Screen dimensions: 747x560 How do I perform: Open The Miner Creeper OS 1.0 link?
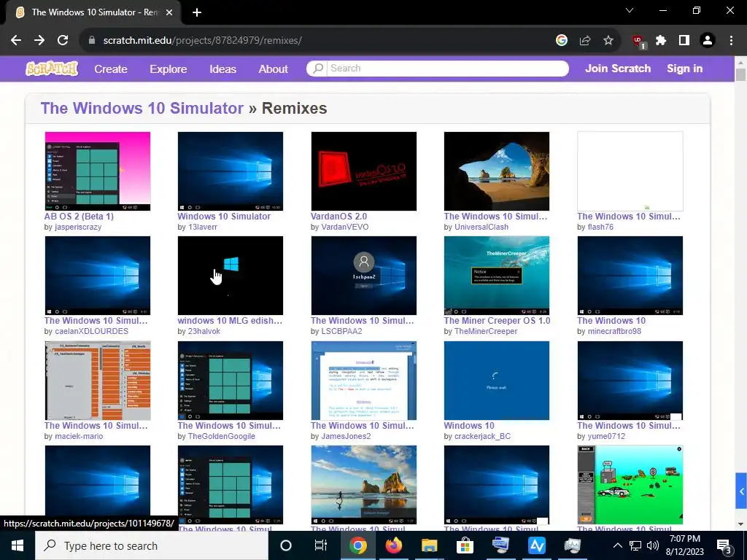[x=497, y=321]
